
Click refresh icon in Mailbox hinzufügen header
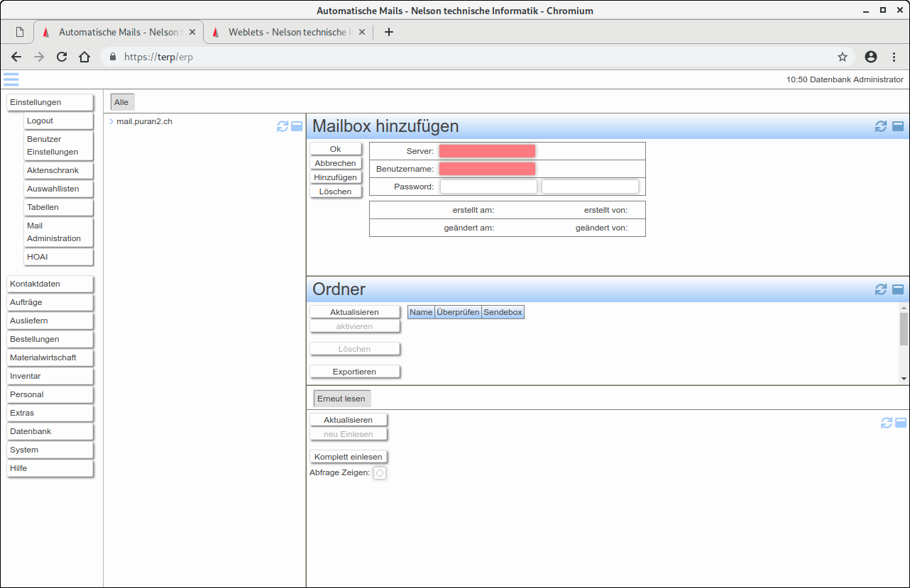(x=881, y=126)
